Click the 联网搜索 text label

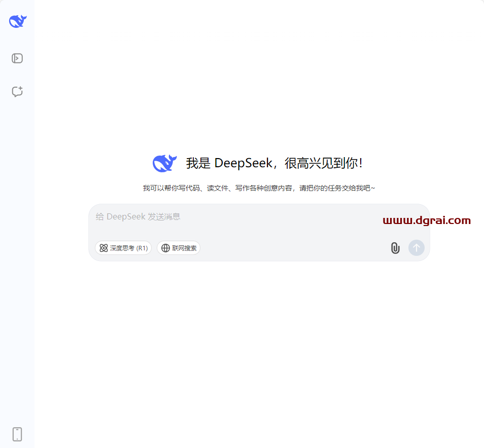click(x=185, y=248)
